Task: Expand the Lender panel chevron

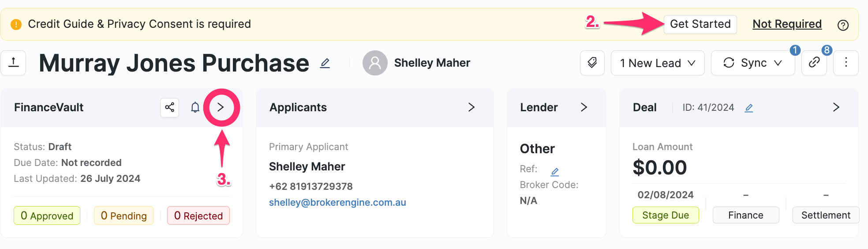Action: [x=584, y=107]
